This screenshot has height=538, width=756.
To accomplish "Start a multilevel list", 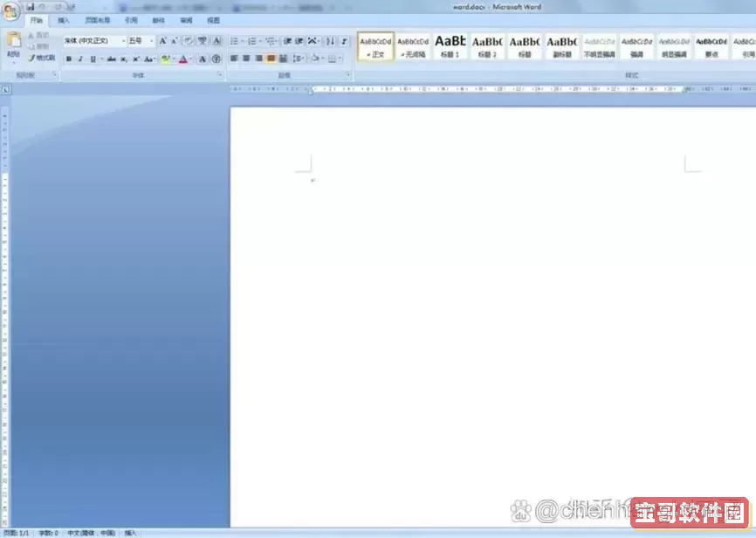I will tap(271, 41).
